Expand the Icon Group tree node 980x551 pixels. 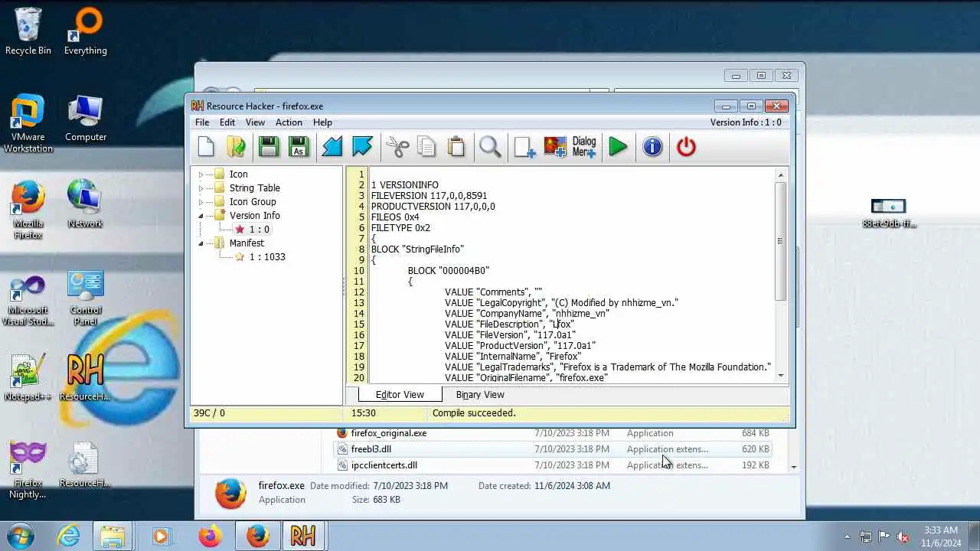point(201,202)
